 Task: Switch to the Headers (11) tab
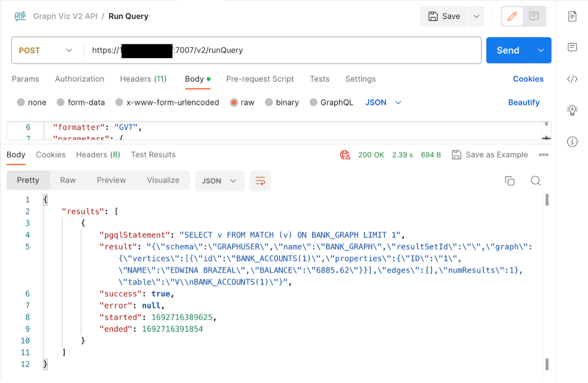(x=143, y=79)
